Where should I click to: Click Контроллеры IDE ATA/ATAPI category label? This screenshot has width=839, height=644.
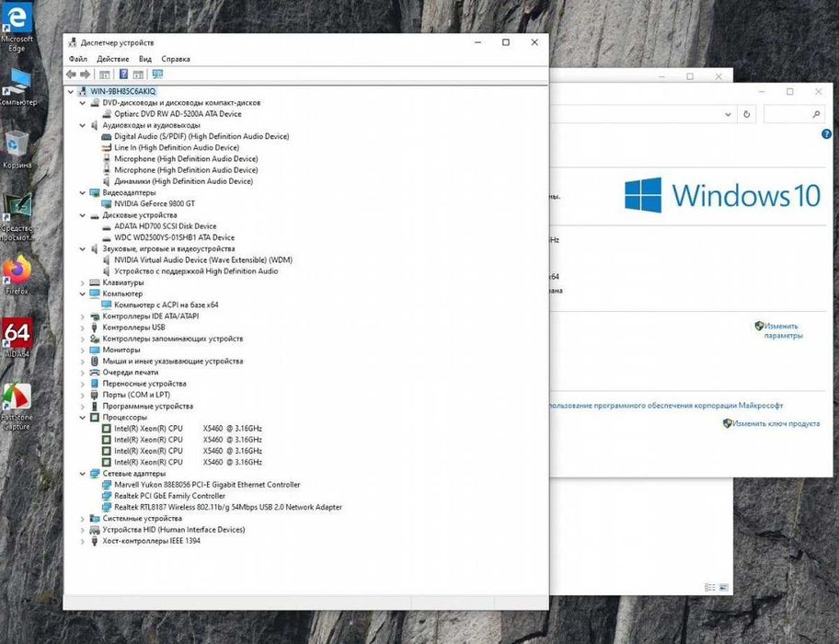pos(150,316)
